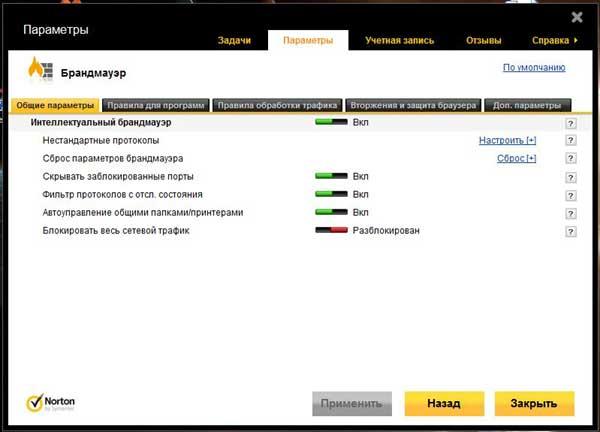Image resolution: width=600 pixels, height=432 pixels.
Task: Open help for Блокировать весь сетевой трафик
Action: click(571, 232)
